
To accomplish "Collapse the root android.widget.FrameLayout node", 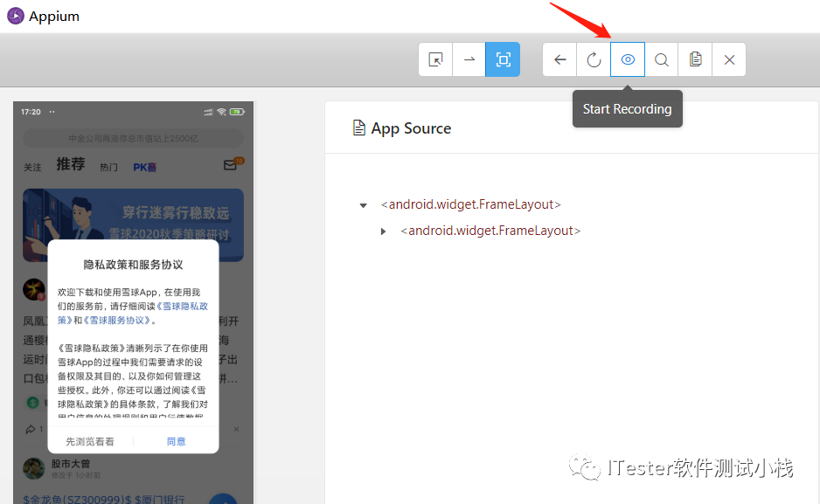I will (x=364, y=205).
